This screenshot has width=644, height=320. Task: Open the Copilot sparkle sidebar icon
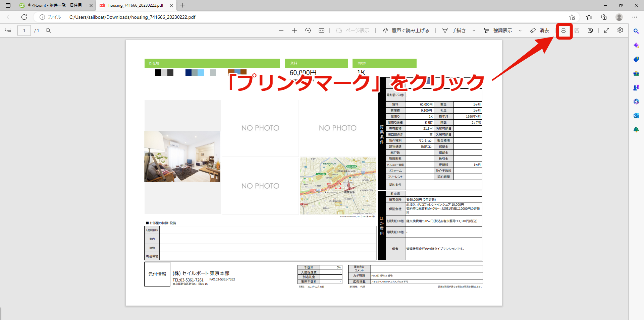636,45
